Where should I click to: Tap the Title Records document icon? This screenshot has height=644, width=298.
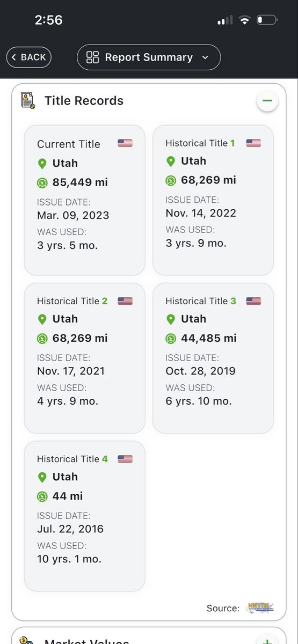28,100
